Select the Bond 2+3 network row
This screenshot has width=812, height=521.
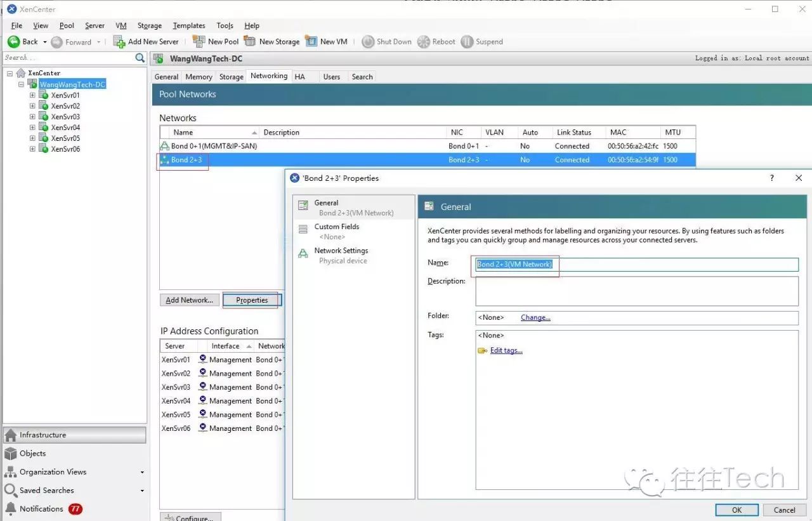(428, 160)
